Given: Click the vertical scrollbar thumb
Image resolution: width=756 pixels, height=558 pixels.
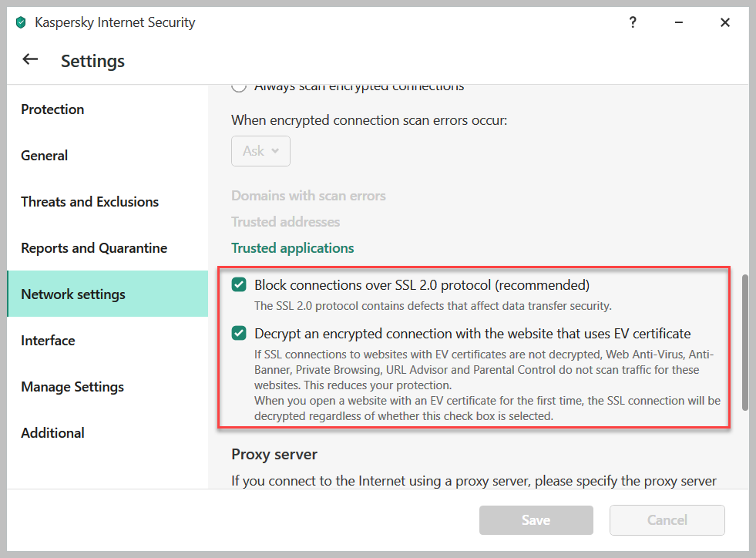Looking at the screenshot, I should pos(744,342).
